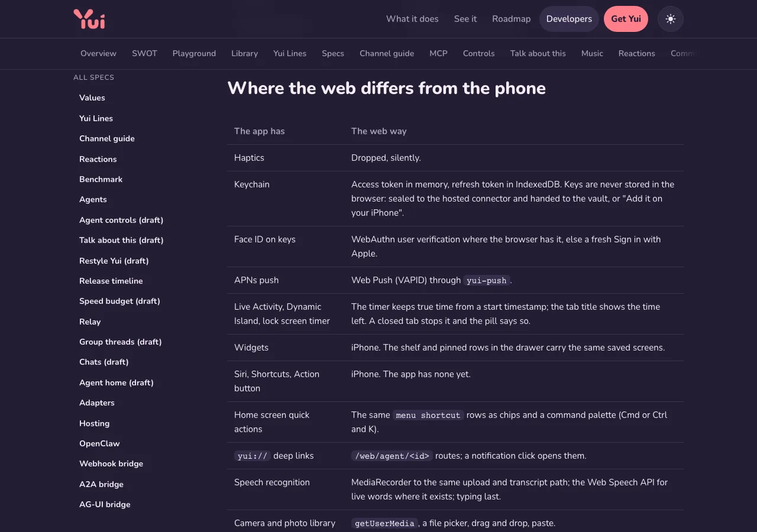
Task: Open the What it does page
Action: point(412,19)
